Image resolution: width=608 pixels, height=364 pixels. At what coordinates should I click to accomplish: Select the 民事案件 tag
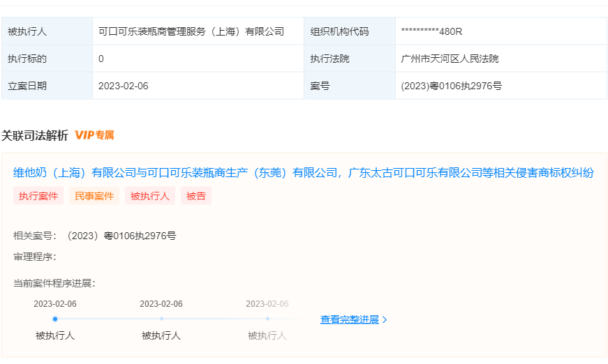(94, 196)
